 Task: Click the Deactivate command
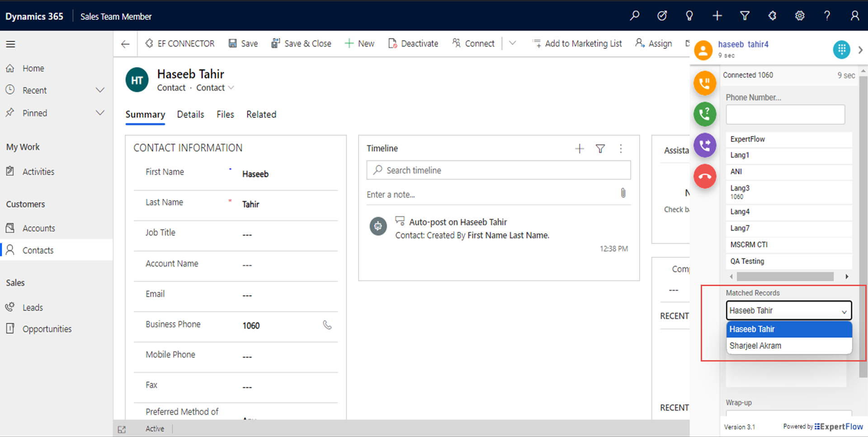coord(413,43)
